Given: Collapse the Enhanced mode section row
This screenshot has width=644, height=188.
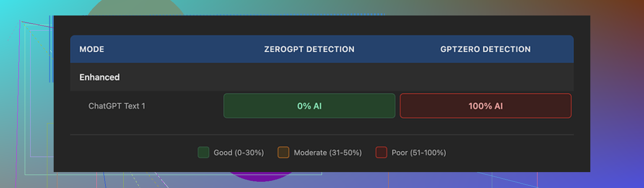Looking at the screenshot, I should pos(100,77).
